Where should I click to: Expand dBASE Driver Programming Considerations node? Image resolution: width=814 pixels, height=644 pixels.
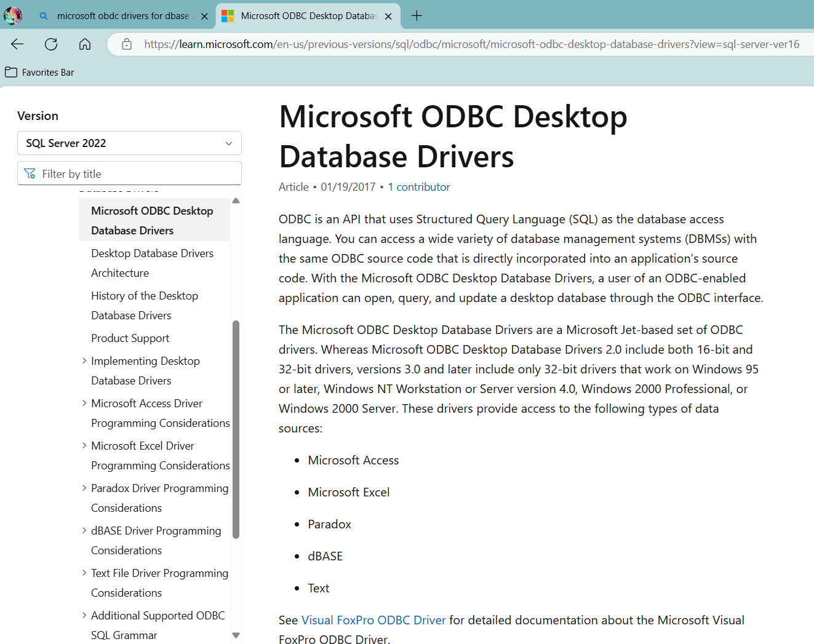click(84, 530)
